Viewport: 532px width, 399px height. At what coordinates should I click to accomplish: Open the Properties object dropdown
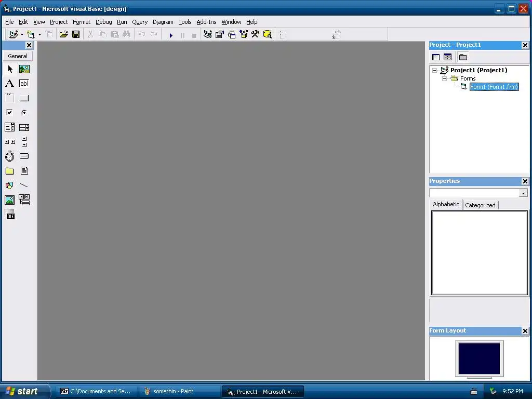click(x=523, y=193)
